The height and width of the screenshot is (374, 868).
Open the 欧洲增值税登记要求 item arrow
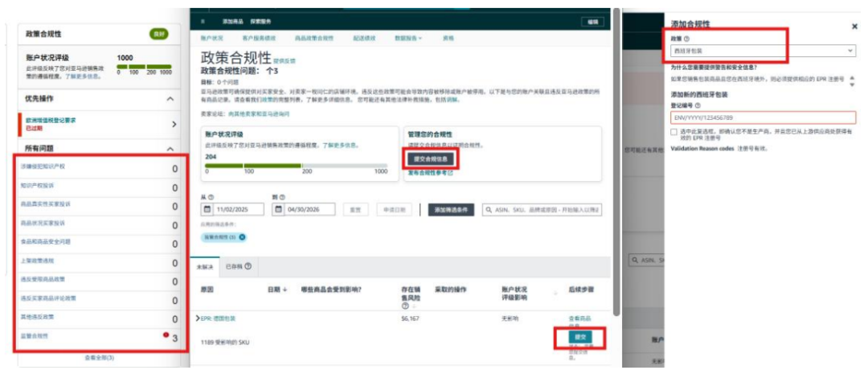click(x=174, y=124)
